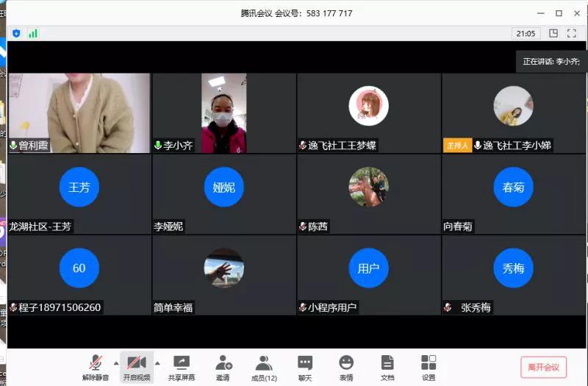
Task: Toggle full screen mode icon
Action: pos(571,33)
